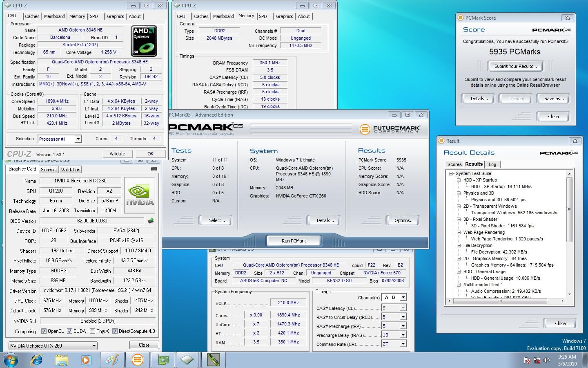Collapse the Web Page Rendering node
This screenshot has width=588, height=368.
(x=459, y=232)
